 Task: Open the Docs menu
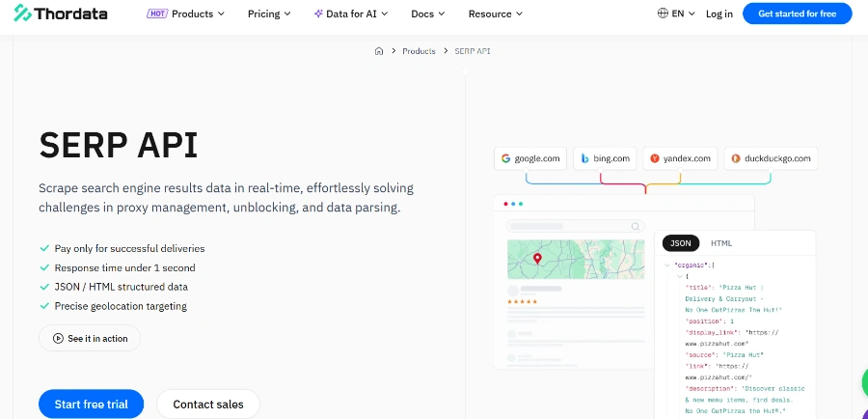(x=428, y=14)
